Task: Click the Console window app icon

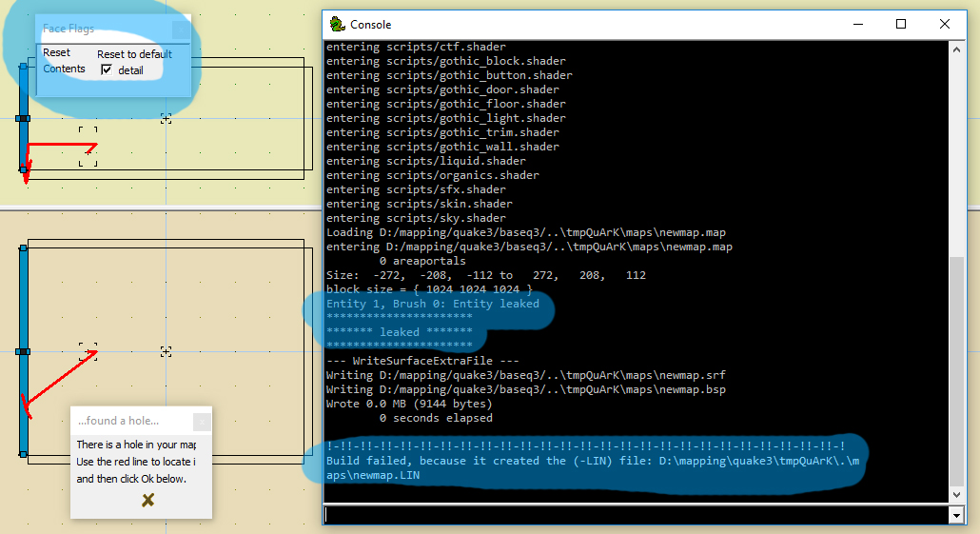Action: (338, 25)
